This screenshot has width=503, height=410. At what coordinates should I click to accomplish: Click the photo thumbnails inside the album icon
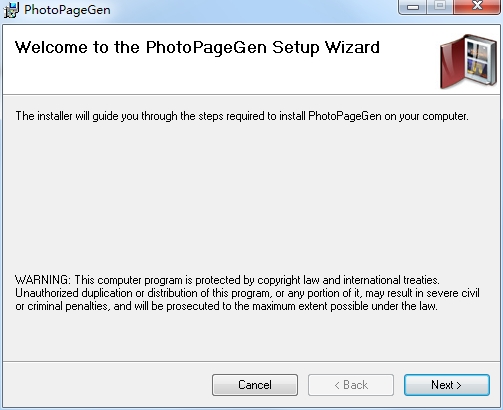477,59
